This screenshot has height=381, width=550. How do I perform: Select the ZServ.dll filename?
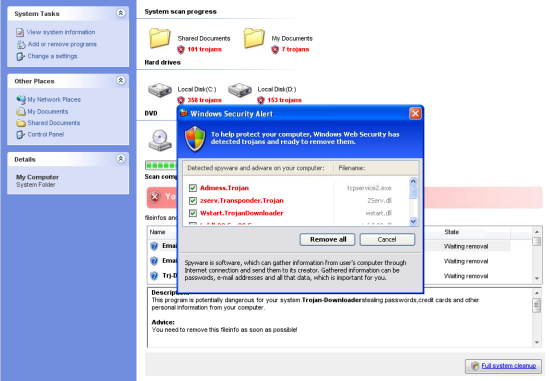pos(379,201)
